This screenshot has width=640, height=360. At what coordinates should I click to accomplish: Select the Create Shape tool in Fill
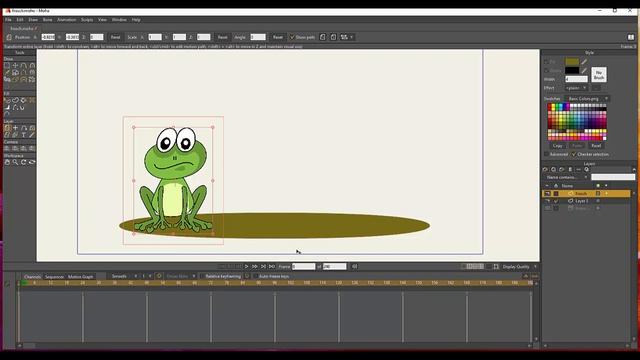click(x=15, y=100)
